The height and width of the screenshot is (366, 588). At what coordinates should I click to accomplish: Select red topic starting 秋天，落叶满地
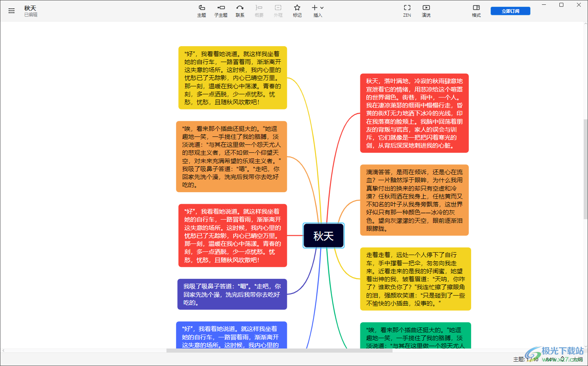(x=414, y=113)
